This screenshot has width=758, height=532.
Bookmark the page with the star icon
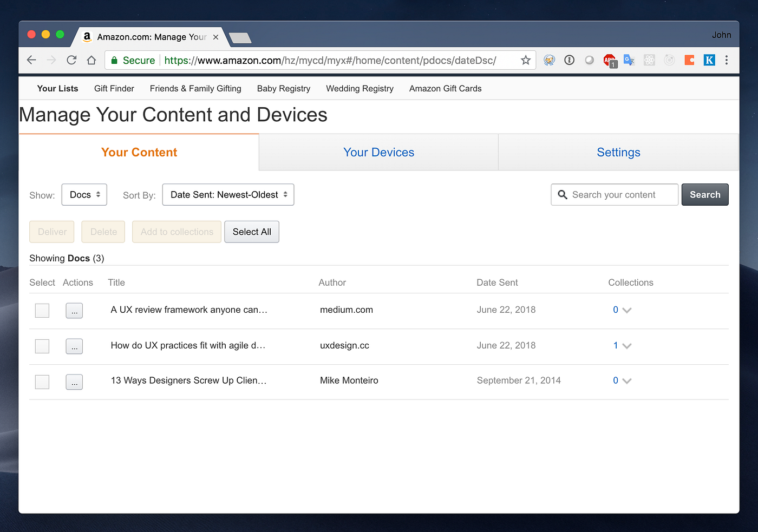(x=525, y=60)
